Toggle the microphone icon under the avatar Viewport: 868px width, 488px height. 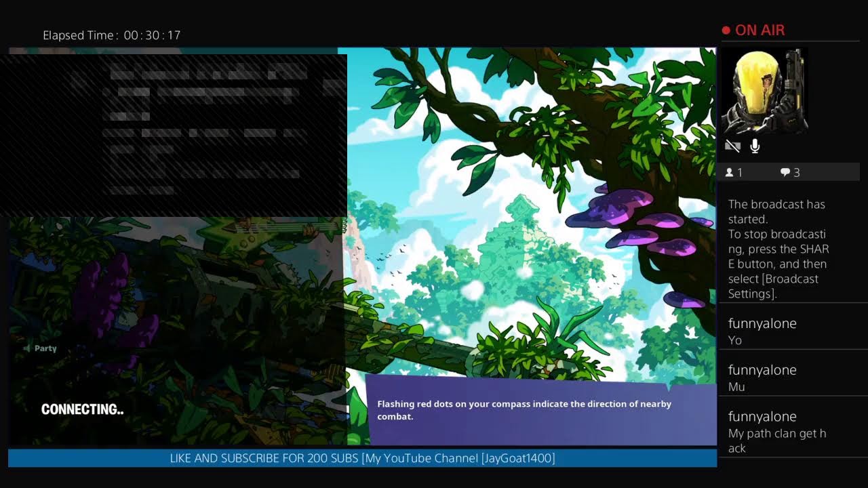pos(755,146)
